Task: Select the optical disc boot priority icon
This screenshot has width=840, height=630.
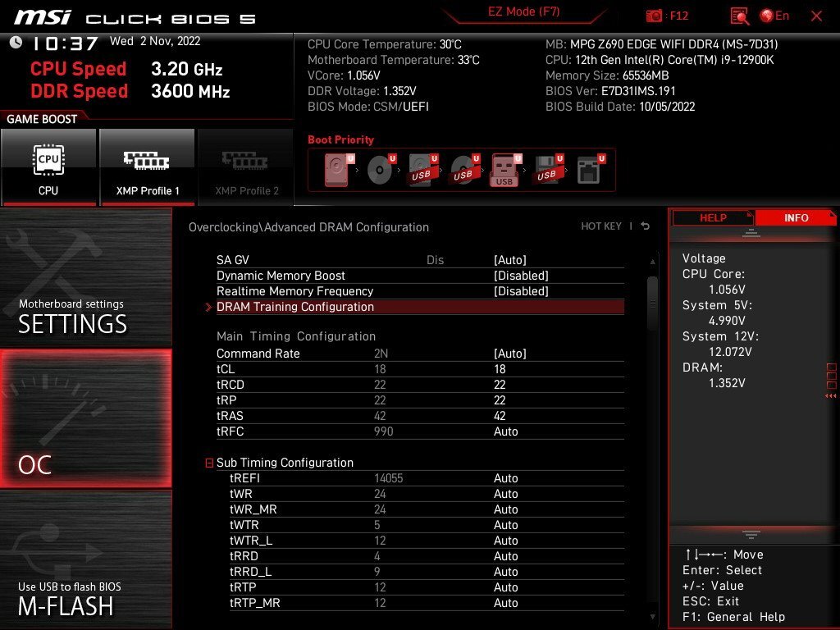Action: (x=381, y=170)
